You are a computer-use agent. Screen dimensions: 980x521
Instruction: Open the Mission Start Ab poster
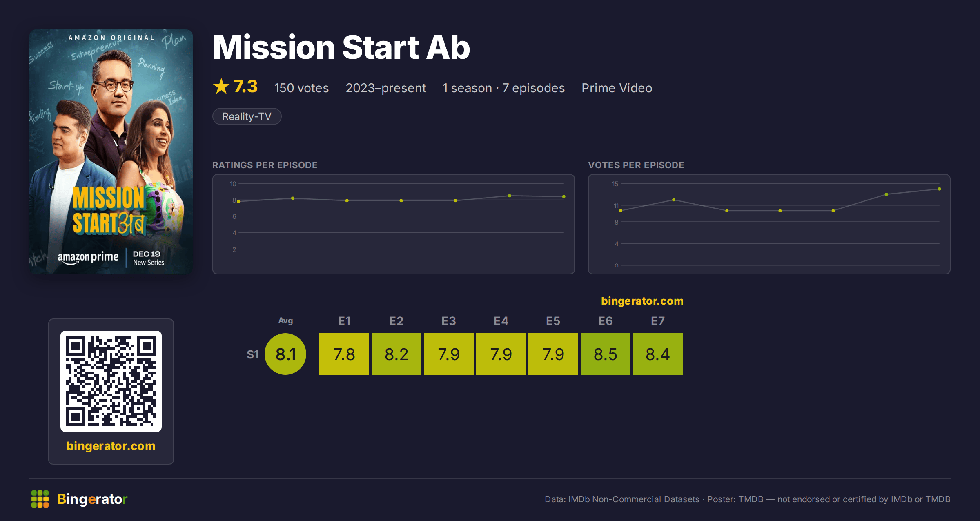[111, 152]
